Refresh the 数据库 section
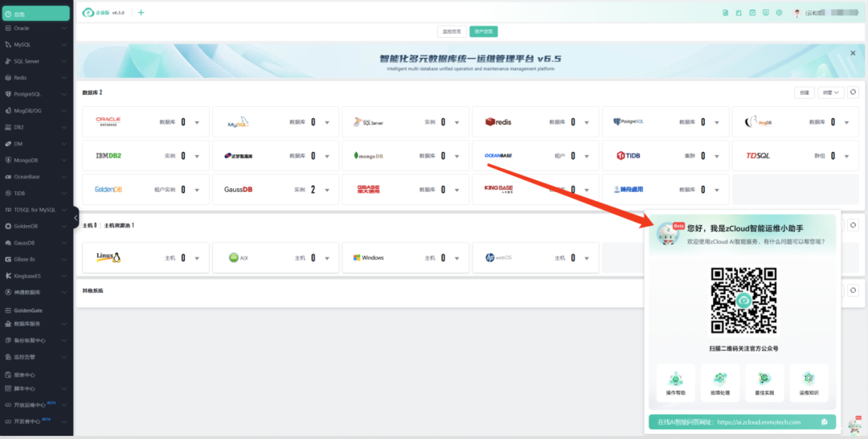This screenshot has width=868, height=439. point(853,92)
